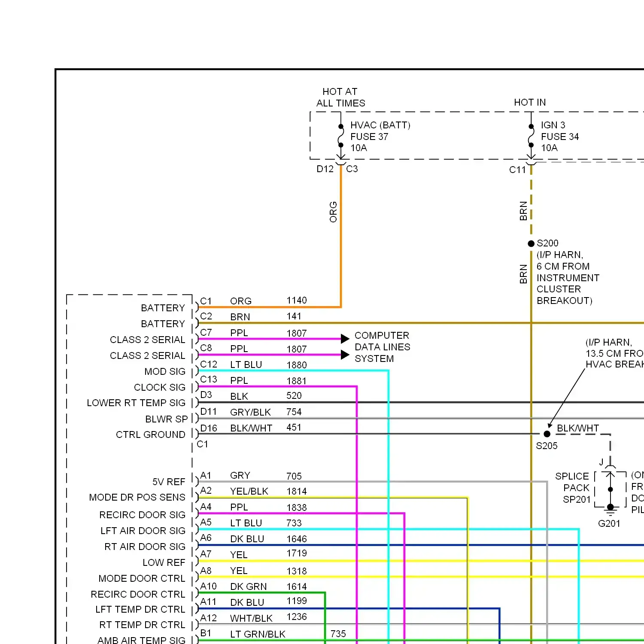644x644 pixels.
Task: Click the 'BLK/WHT' label near S205
Action: pyautogui.click(x=577, y=428)
